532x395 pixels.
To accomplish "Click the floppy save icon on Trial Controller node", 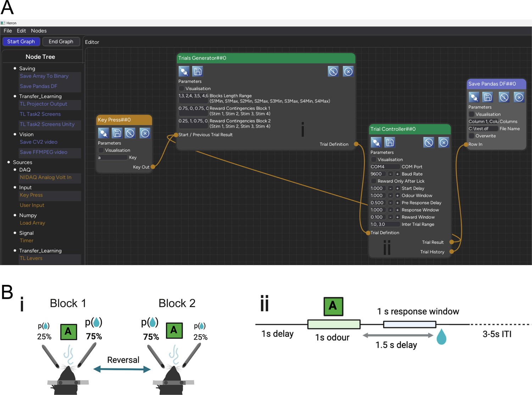I will click(x=389, y=142).
